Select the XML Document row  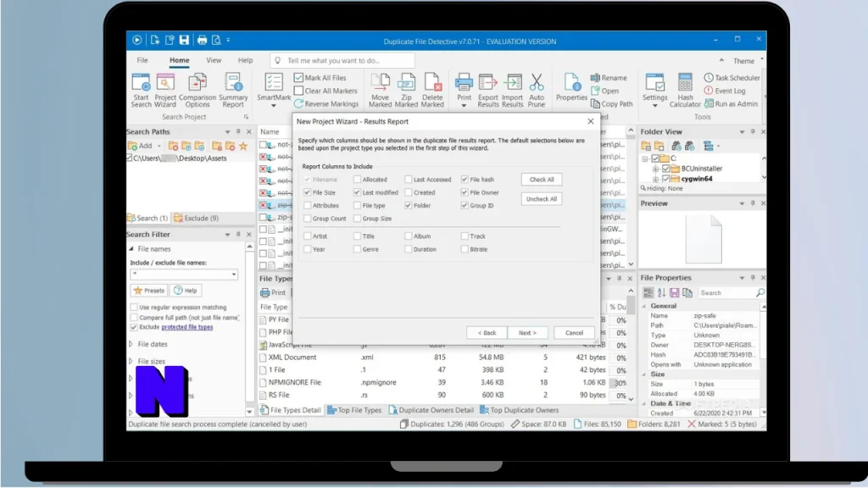point(441,358)
